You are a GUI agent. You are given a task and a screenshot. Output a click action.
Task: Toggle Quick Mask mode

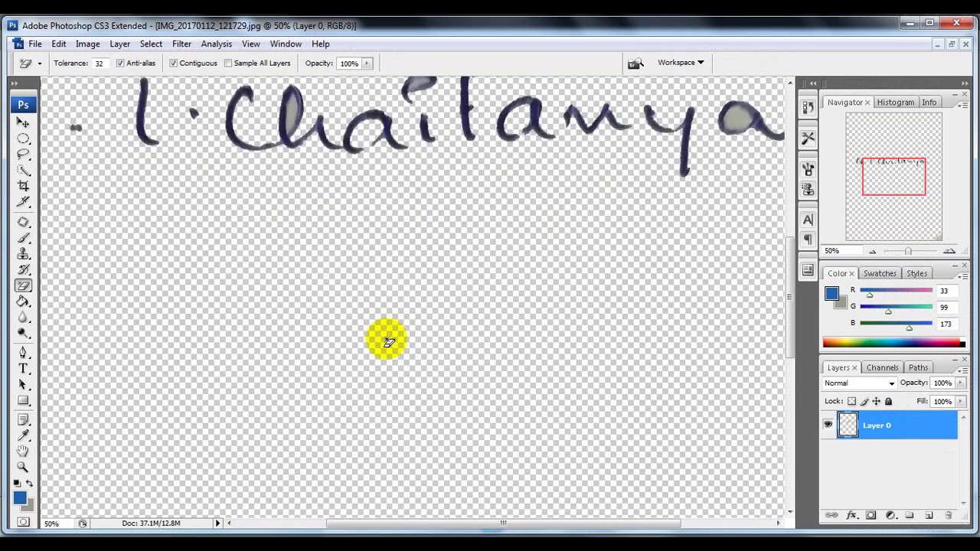click(x=23, y=523)
